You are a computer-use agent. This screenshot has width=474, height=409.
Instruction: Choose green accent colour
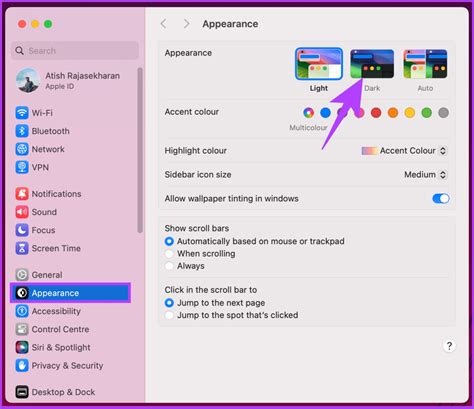coord(427,113)
